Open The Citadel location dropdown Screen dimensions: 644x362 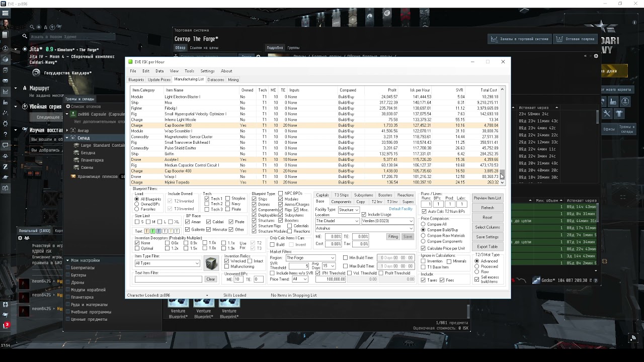pos(337,221)
